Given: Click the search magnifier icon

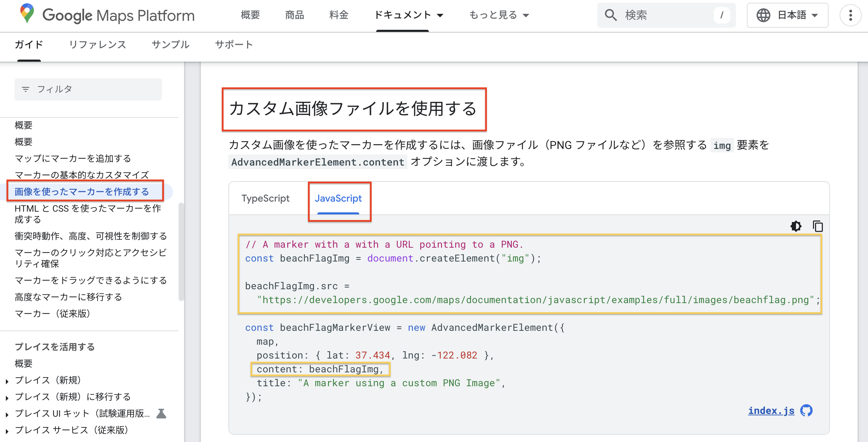Looking at the screenshot, I should click(611, 15).
